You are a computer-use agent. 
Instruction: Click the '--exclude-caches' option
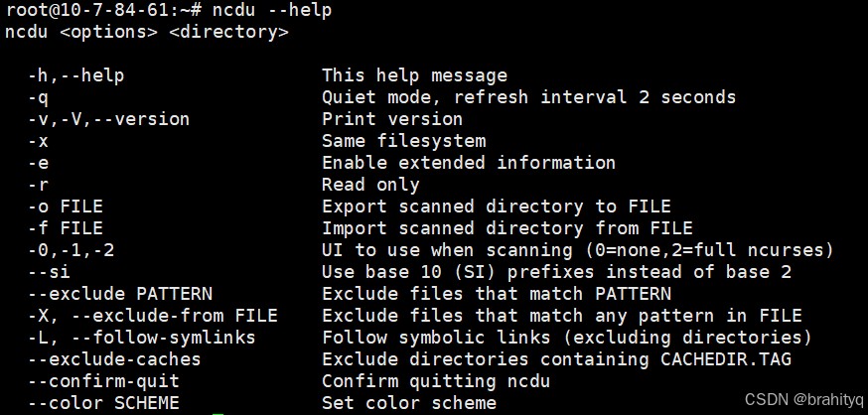point(114,359)
